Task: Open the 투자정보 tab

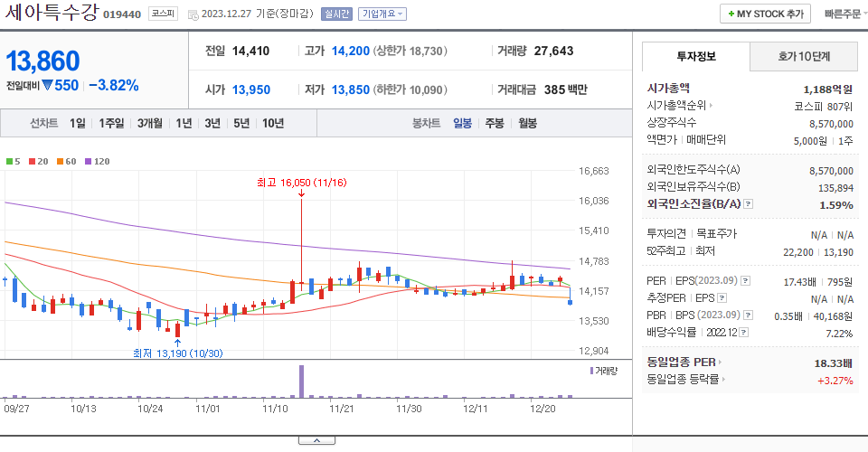Action: (x=696, y=56)
